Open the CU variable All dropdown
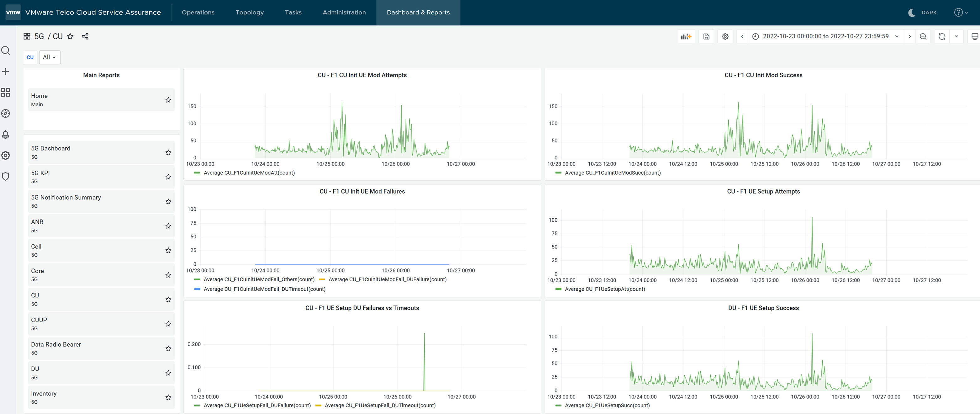This screenshot has height=414, width=980. tap(50, 57)
